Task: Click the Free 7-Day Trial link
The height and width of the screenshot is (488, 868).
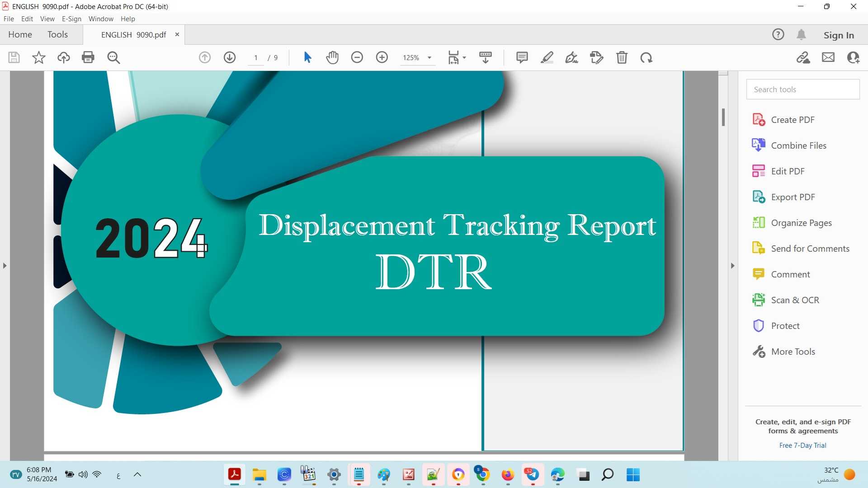Action: coord(802,445)
